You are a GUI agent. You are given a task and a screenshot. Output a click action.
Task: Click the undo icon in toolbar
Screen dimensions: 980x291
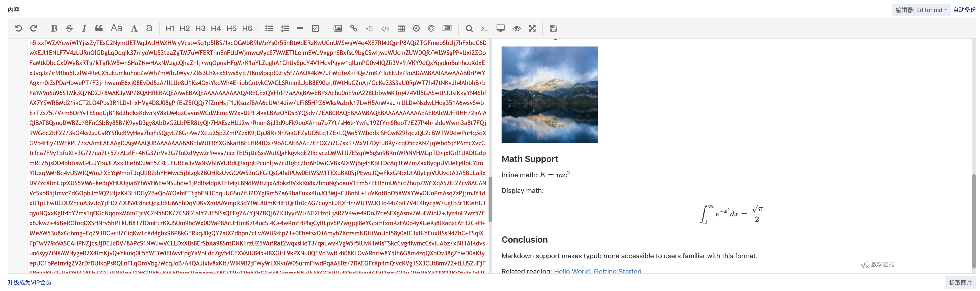click(x=19, y=28)
